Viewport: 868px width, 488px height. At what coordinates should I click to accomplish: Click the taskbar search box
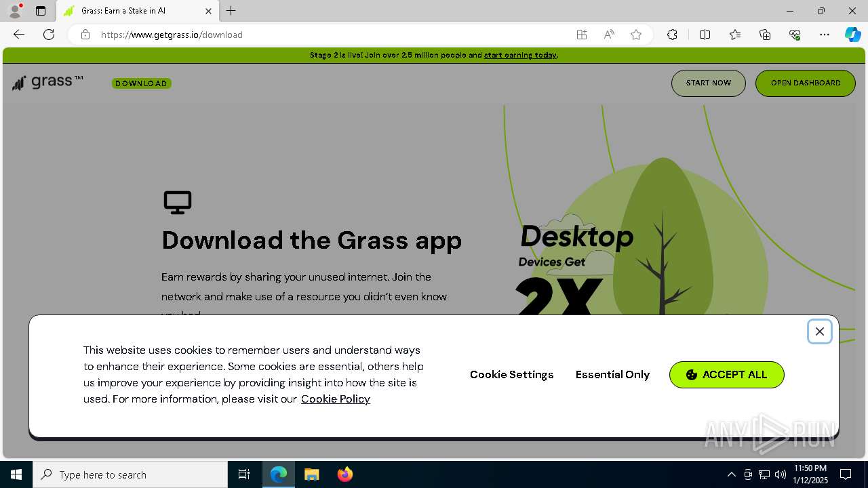(x=130, y=474)
